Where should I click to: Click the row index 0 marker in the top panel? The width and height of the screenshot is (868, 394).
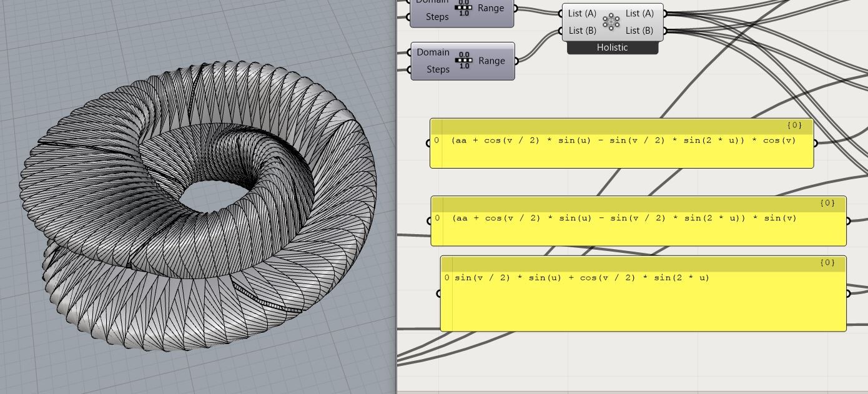pyautogui.click(x=436, y=140)
